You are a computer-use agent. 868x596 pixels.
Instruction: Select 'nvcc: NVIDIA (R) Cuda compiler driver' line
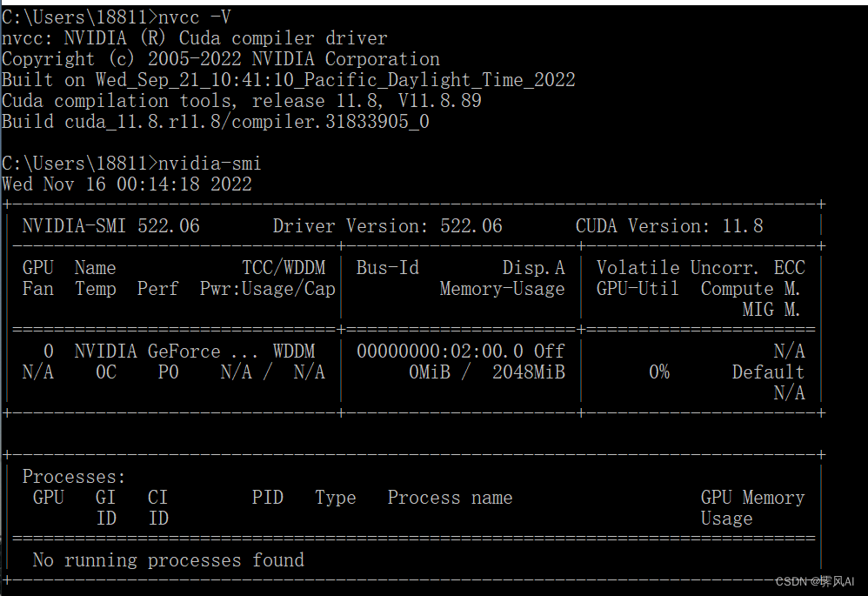pos(194,38)
